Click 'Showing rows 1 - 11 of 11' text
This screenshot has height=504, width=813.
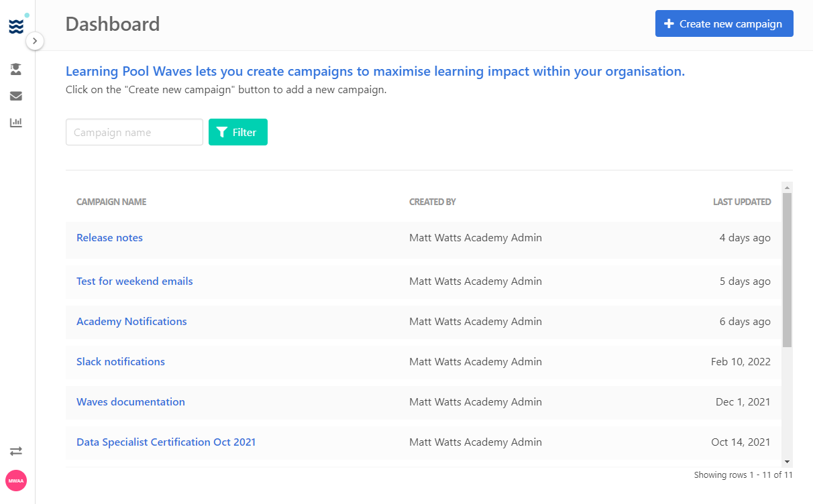(743, 475)
